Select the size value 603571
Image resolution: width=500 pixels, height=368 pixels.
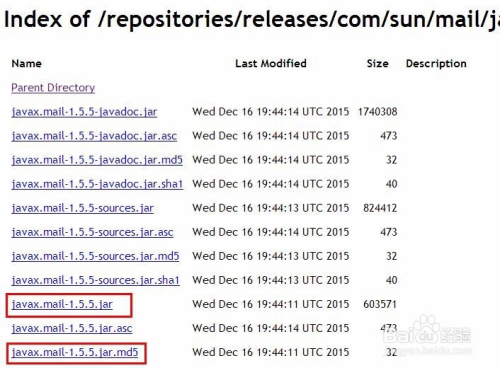(x=380, y=304)
